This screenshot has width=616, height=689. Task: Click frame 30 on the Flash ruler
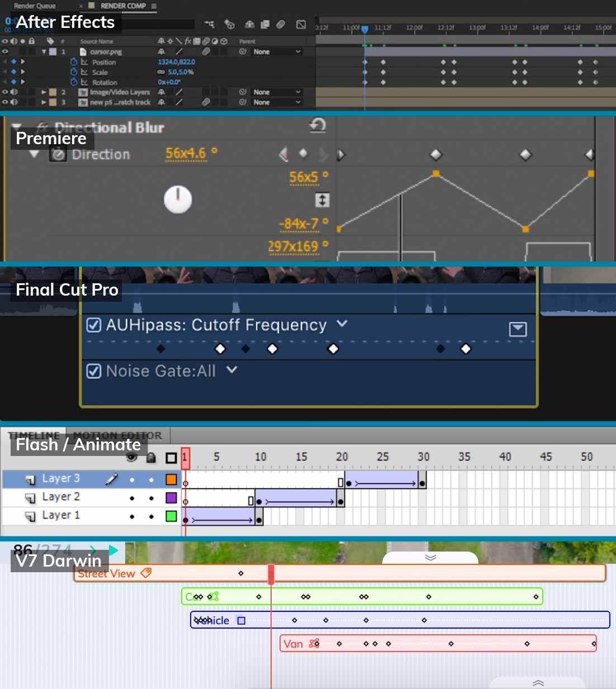[423, 457]
